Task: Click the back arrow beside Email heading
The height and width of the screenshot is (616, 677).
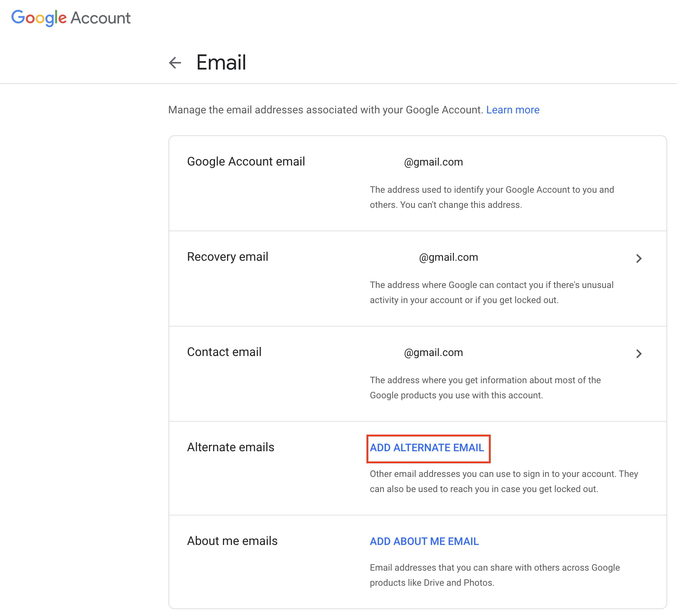Action: coord(175,63)
